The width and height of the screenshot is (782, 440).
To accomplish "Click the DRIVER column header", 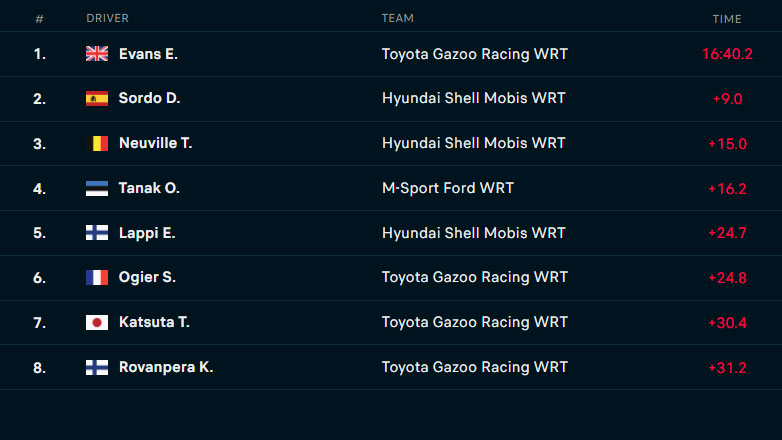I will coord(107,18).
